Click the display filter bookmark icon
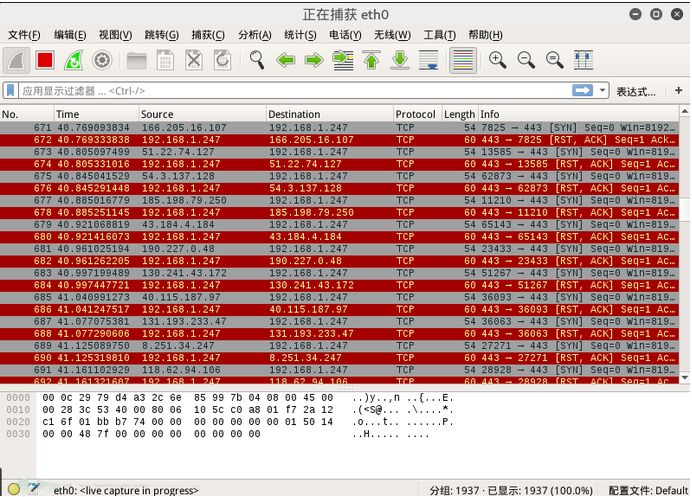The height and width of the screenshot is (497, 692). pyautogui.click(x=11, y=90)
